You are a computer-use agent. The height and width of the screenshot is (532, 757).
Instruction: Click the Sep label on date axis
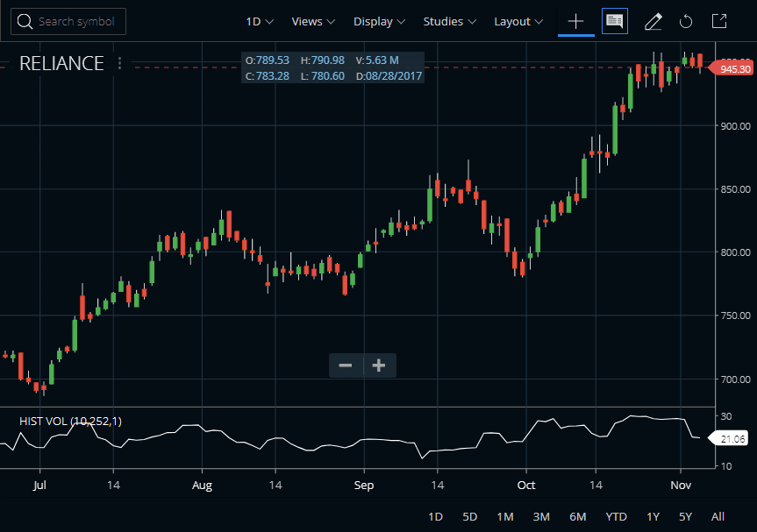(363, 486)
